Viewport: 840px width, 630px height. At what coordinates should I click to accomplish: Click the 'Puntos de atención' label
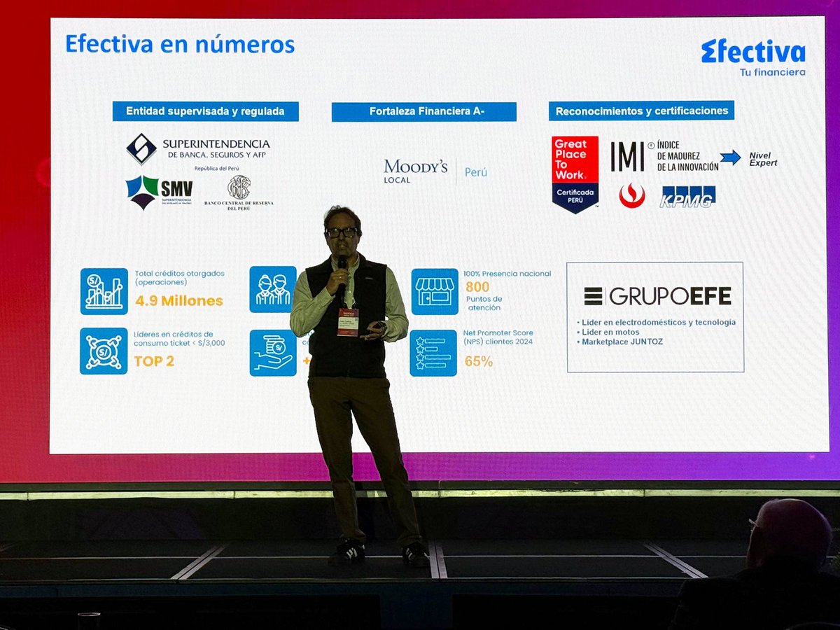[484, 304]
